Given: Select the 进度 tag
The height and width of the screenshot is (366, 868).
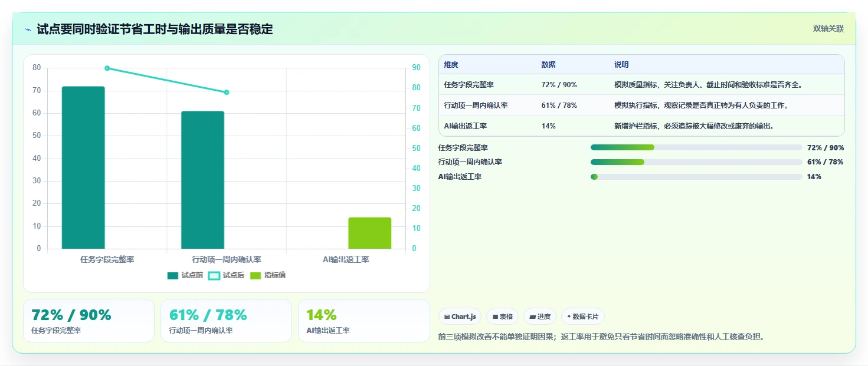Looking at the screenshot, I should 540,316.
